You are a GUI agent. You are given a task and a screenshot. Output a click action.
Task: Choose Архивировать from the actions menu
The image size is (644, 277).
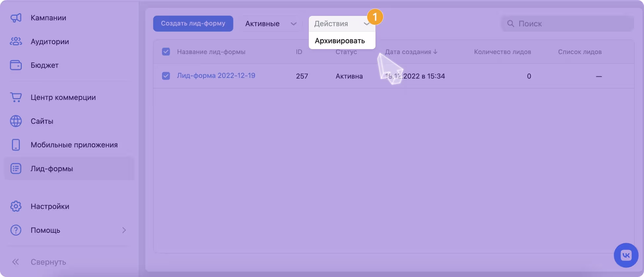pos(340,41)
